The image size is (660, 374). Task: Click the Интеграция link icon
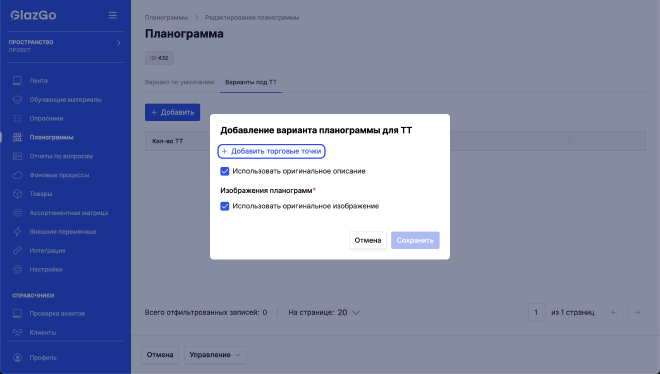click(17, 250)
